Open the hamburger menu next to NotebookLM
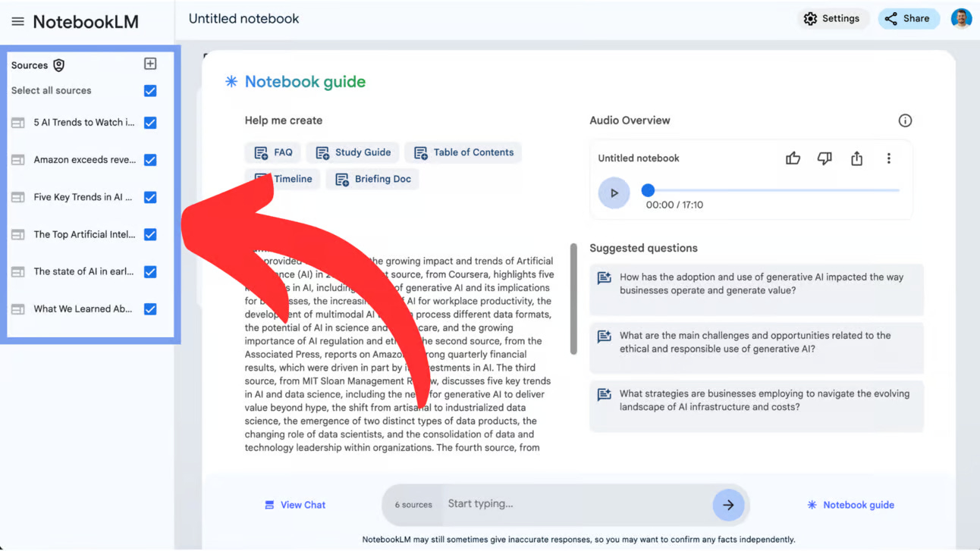 pos(17,21)
